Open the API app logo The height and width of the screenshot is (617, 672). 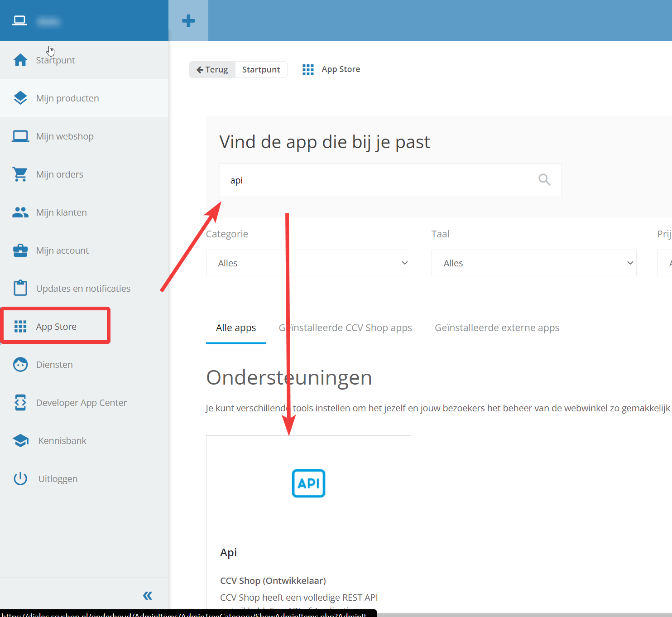tap(308, 483)
